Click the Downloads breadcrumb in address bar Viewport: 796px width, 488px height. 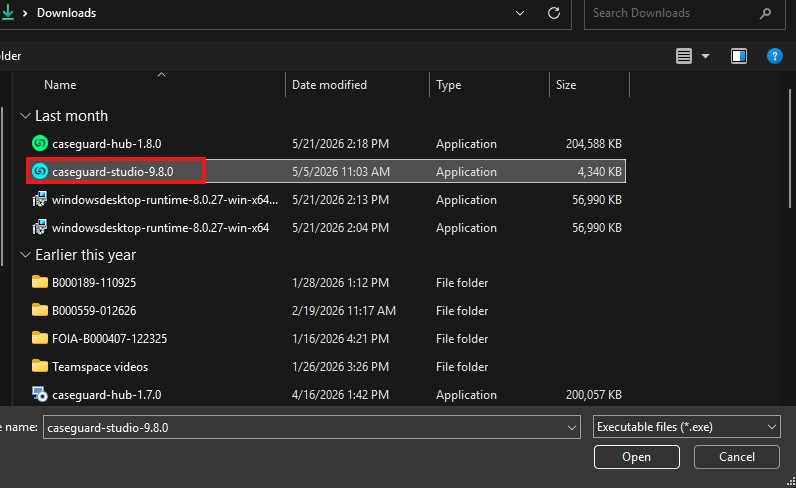click(x=67, y=13)
